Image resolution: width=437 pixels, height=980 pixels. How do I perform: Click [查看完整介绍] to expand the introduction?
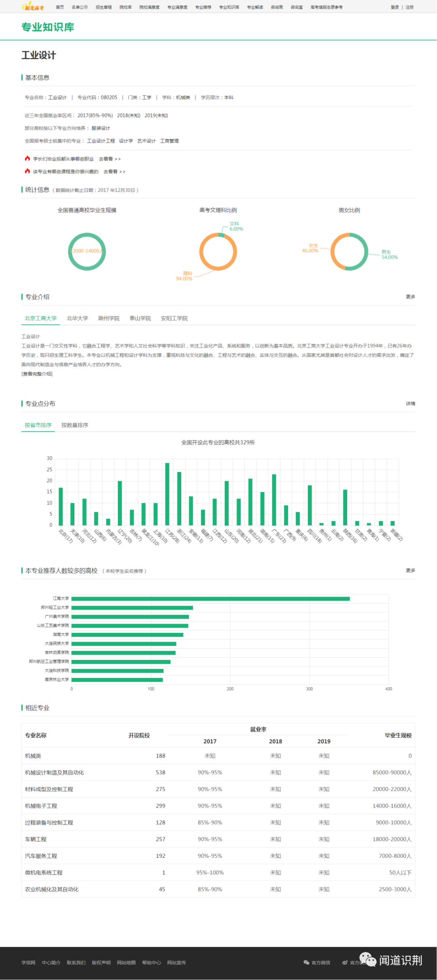click(x=37, y=374)
